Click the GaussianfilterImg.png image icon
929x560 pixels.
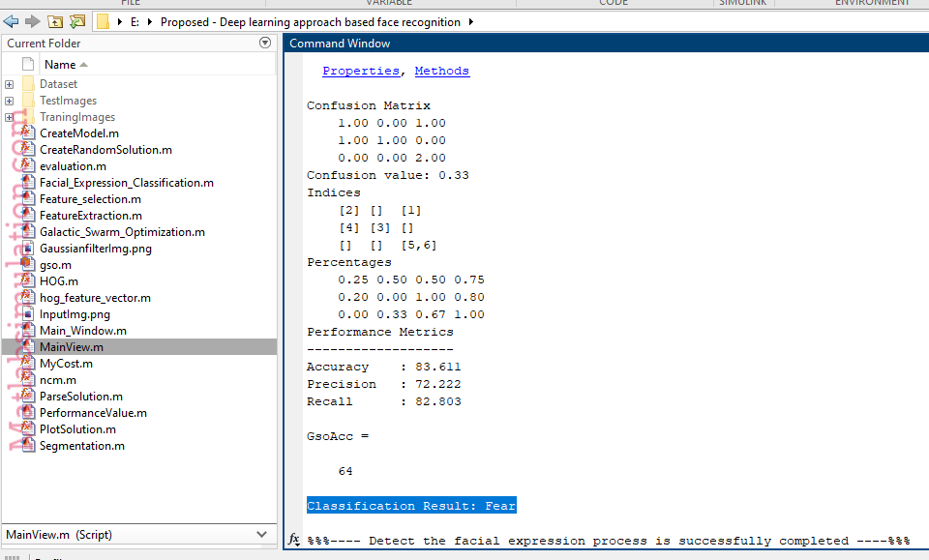tap(27, 249)
